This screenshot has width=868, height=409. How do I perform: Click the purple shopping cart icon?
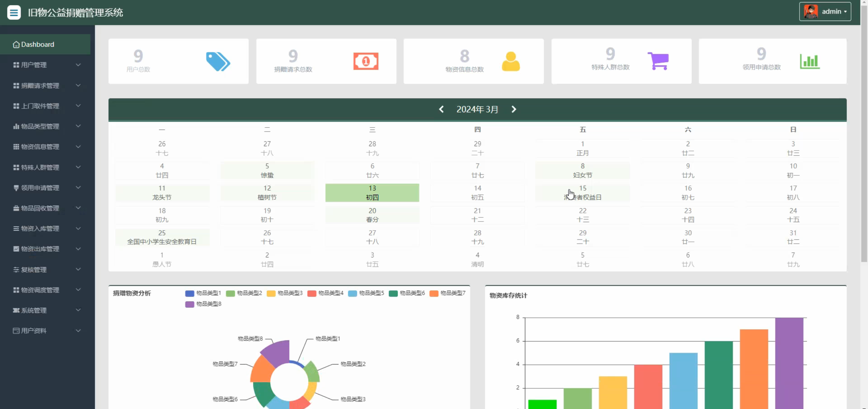[x=658, y=61]
